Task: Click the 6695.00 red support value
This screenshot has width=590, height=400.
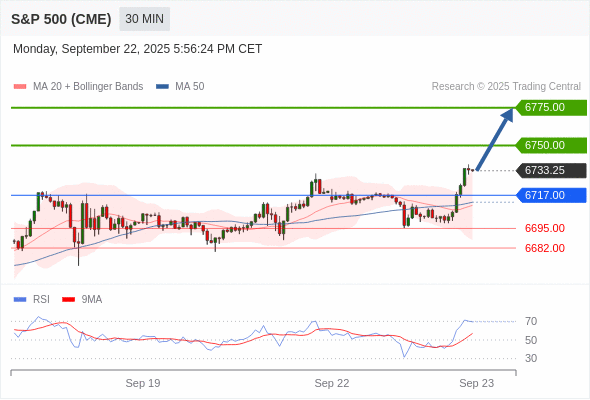Action: pos(544,228)
